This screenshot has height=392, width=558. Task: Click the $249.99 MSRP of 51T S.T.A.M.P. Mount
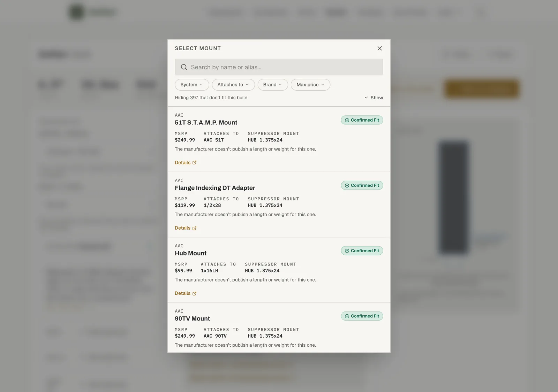click(x=185, y=140)
